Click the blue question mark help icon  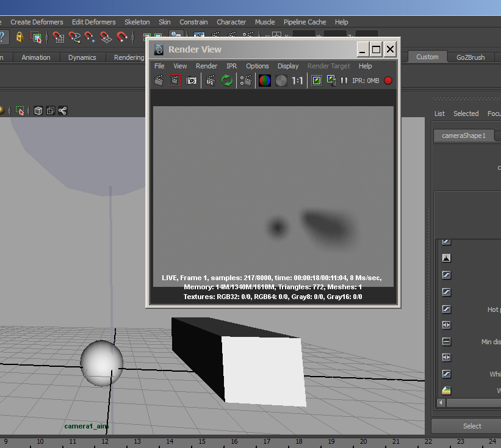click(2, 37)
